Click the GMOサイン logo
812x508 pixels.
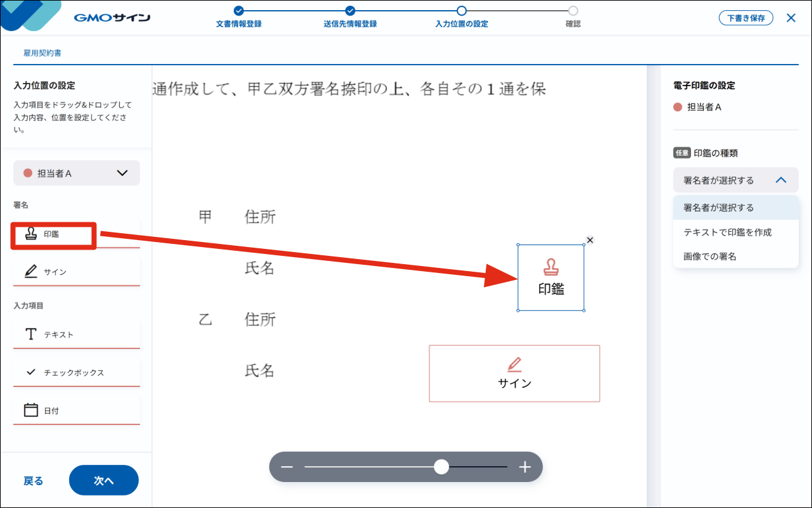[x=112, y=18]
